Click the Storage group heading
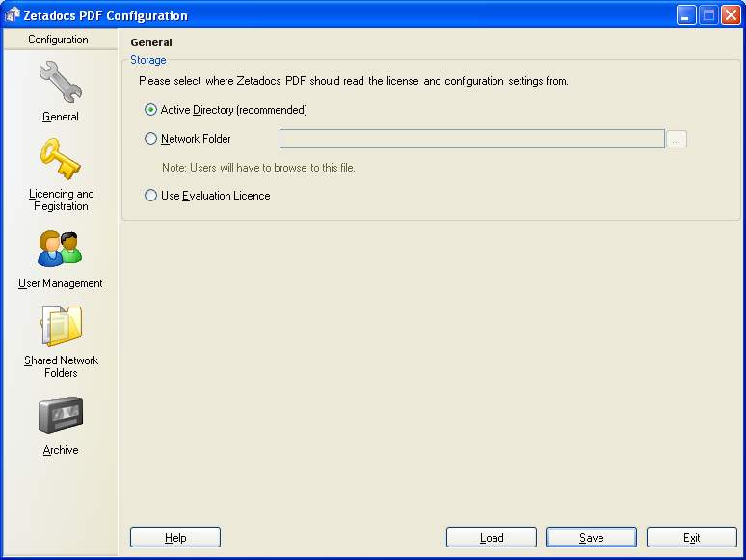 coord(148,60)
